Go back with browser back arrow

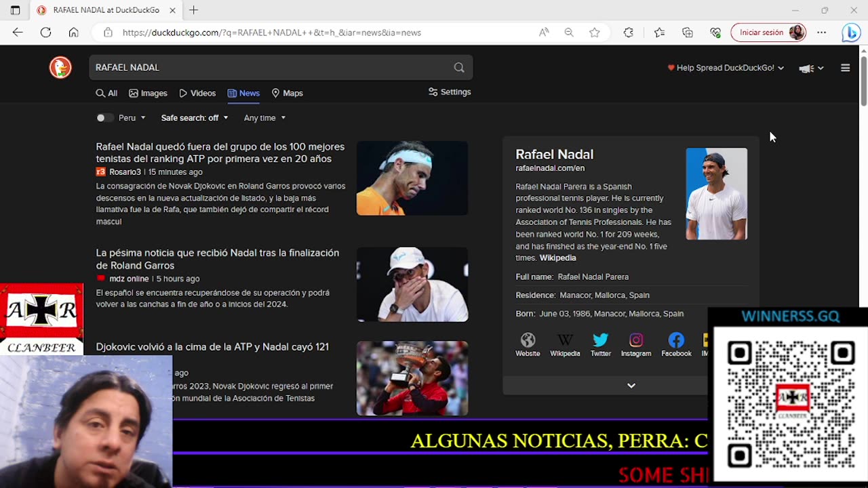(x=18, y=33)
